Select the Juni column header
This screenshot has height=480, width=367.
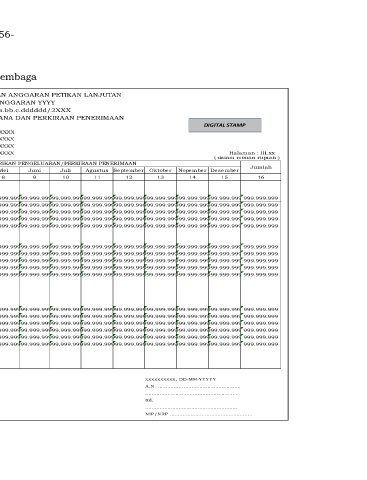(34, 170)
